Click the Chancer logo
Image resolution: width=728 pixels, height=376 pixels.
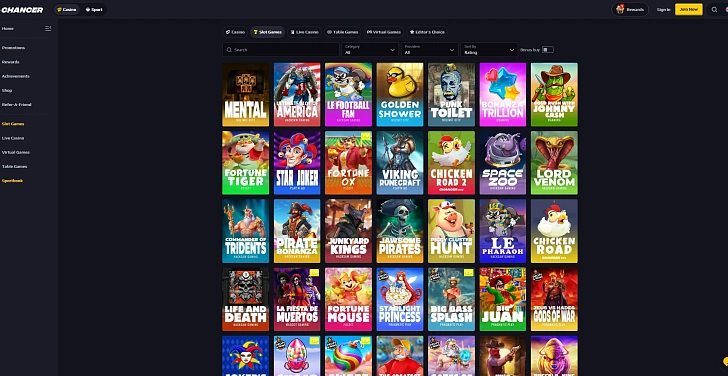pos(22,10)
